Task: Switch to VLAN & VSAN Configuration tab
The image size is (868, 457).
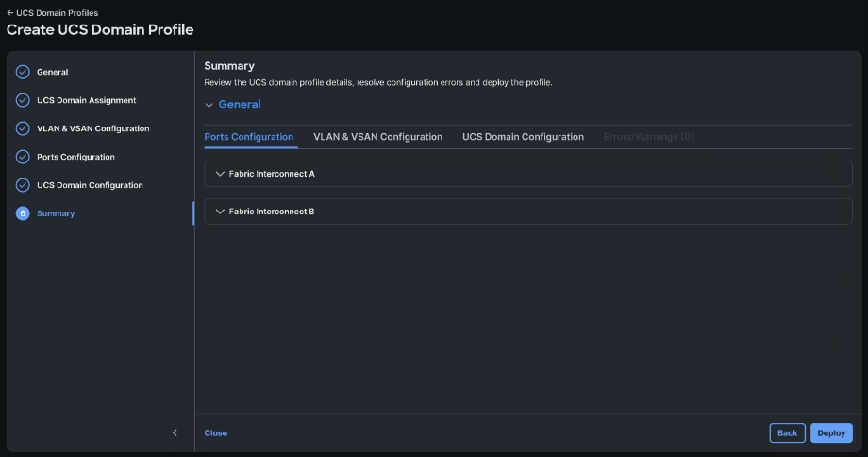Action: click(x=377, y=137)
